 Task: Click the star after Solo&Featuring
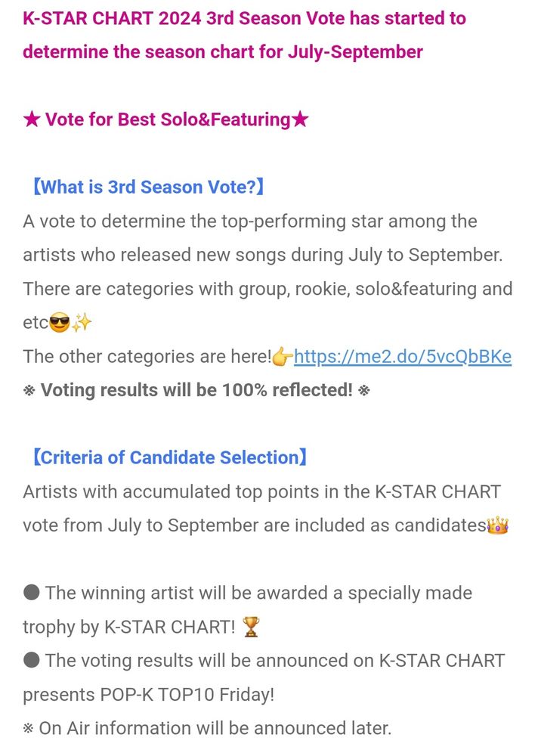point(300,119)
